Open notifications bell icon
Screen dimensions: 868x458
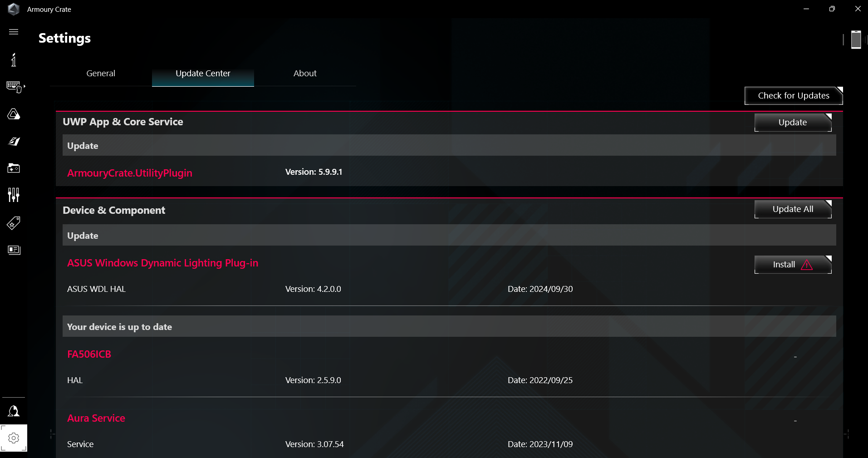click(14, 411)
